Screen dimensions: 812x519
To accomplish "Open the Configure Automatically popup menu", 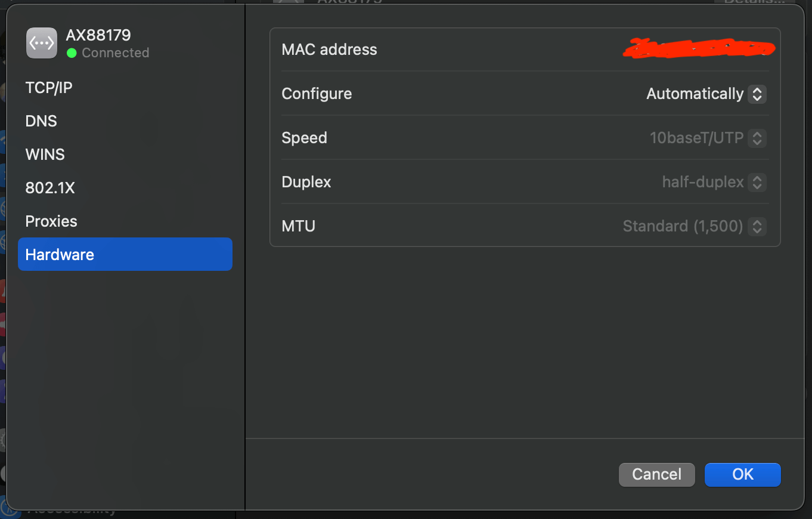I will point(706,94).
